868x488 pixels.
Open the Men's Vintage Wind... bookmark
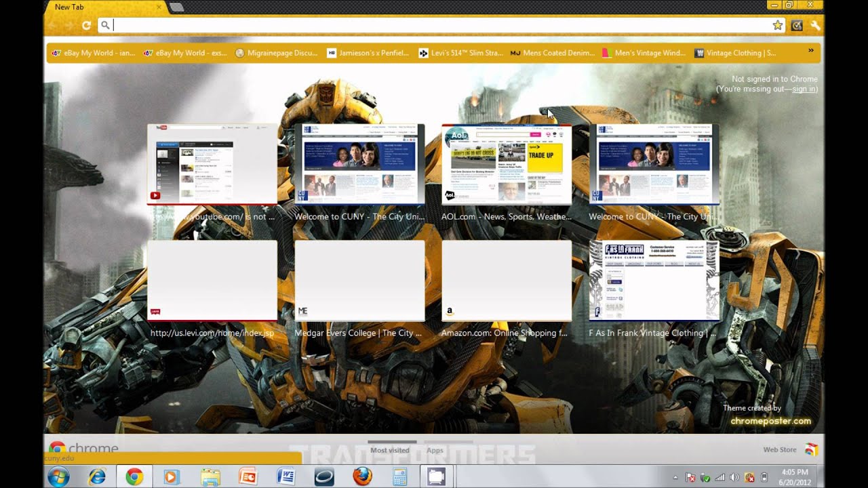click(x=644, y=53)
